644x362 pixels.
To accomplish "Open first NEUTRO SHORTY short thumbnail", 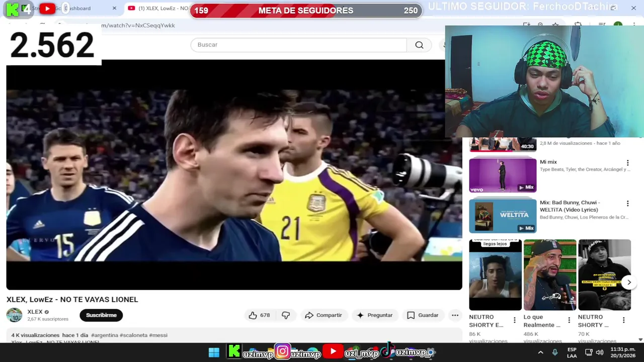I will pos(495,275).
